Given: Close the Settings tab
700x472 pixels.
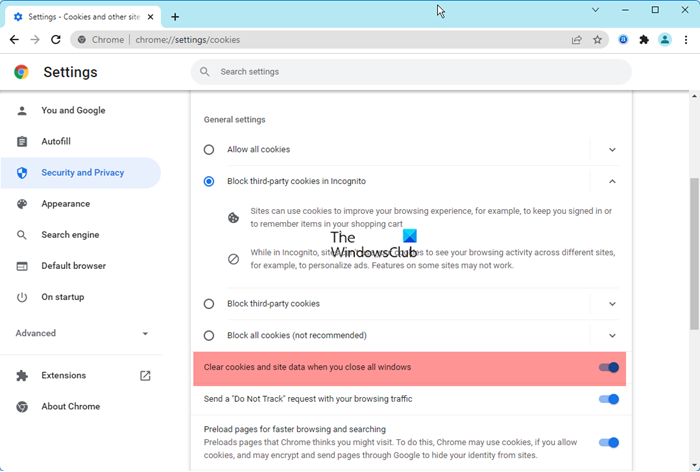Looking at the screenshot, I should coord(150,17).
